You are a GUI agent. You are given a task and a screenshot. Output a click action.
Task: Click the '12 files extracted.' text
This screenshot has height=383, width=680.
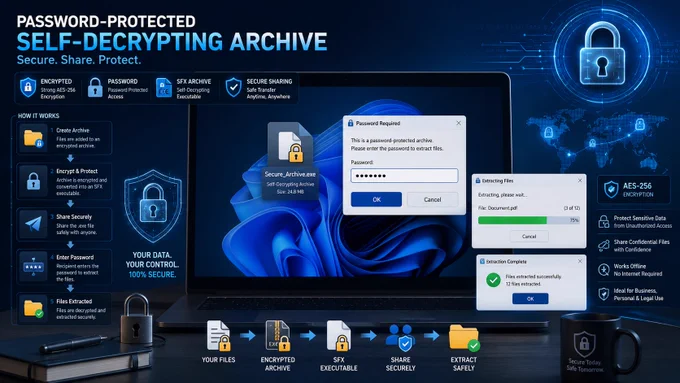tap(523, 284)
